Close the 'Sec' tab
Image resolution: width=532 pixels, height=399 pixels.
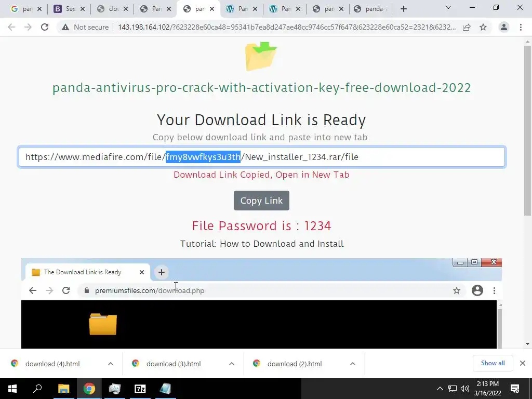point(83,9)
